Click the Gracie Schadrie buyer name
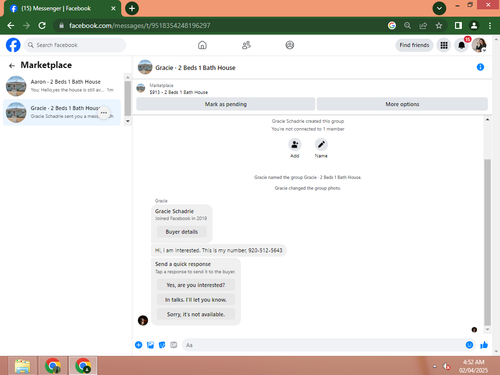Viewport: 500px width, 375px height. tap(174, 211)
